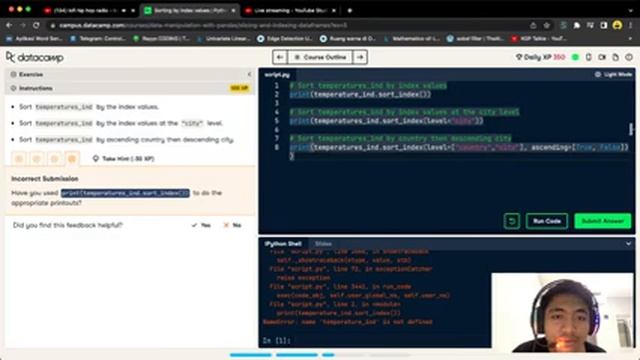
Task: Click Run Code
Action: (547, 221)
